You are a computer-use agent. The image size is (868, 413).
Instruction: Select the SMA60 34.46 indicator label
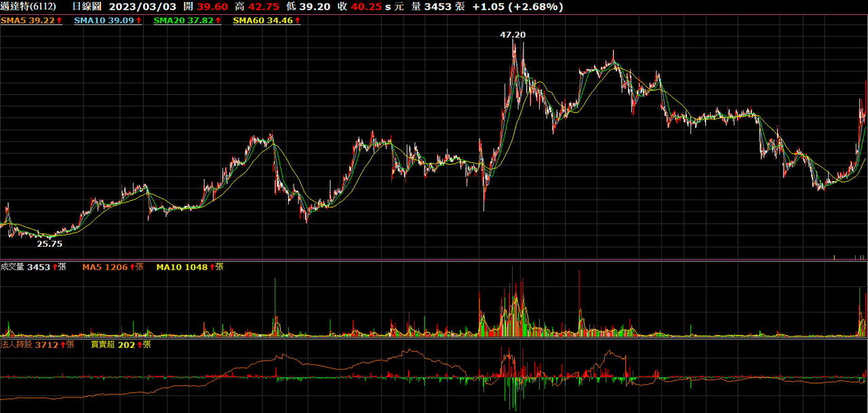(267, 21)
